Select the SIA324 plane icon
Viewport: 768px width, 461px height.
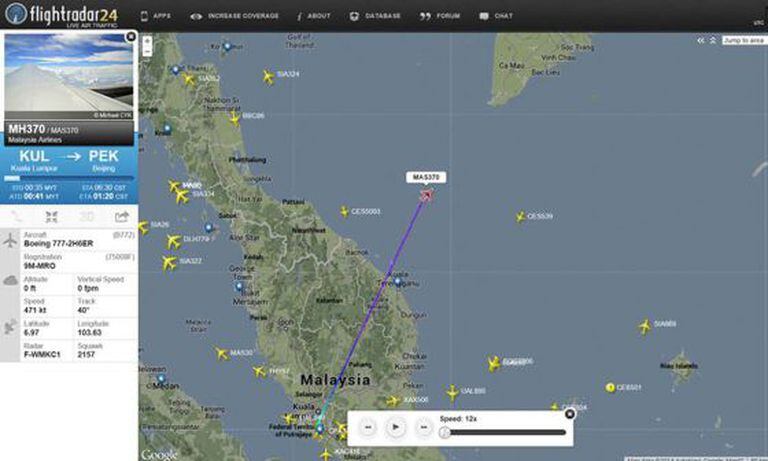click(x=268, y=77)
